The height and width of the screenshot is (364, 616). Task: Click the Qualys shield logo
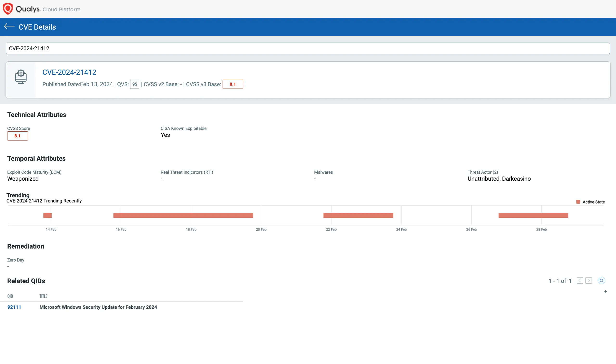click(x=8, y=9)
